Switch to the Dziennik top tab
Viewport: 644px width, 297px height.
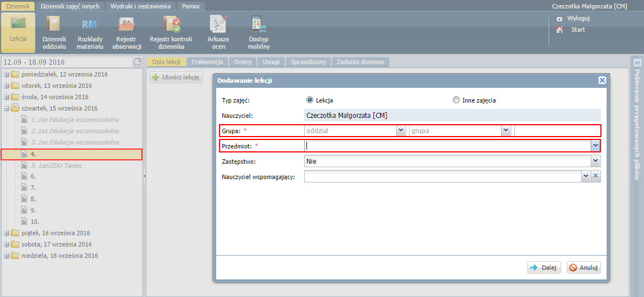[18, 6]
